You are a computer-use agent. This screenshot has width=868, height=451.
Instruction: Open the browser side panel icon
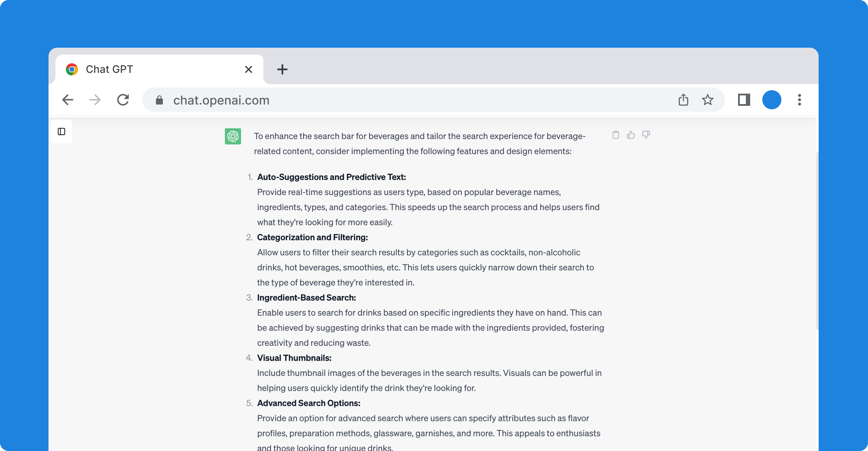[x=744, y=100]
